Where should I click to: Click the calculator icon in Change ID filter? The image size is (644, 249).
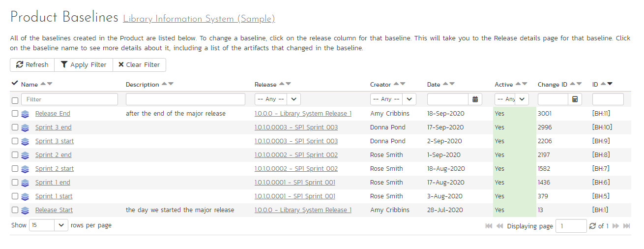tap(574, 99)
